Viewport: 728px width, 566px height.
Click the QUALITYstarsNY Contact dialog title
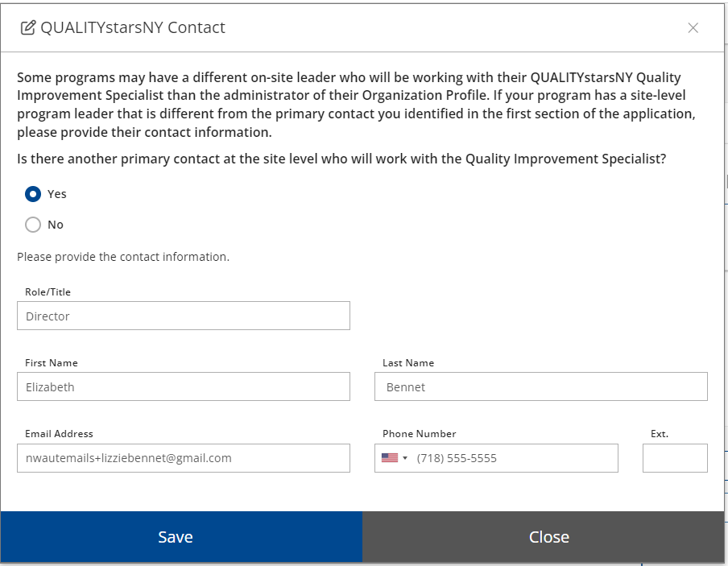tap(133, 28)
